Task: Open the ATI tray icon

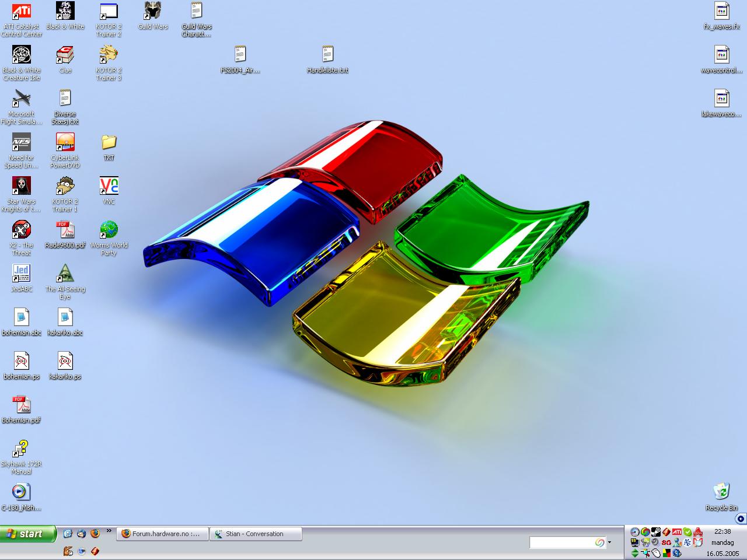Action: 677,532
